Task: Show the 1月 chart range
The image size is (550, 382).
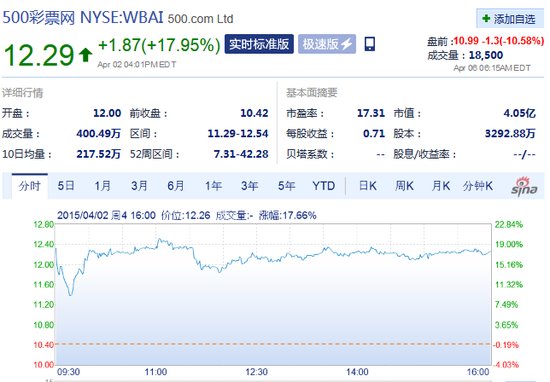Action: point(102,186)
